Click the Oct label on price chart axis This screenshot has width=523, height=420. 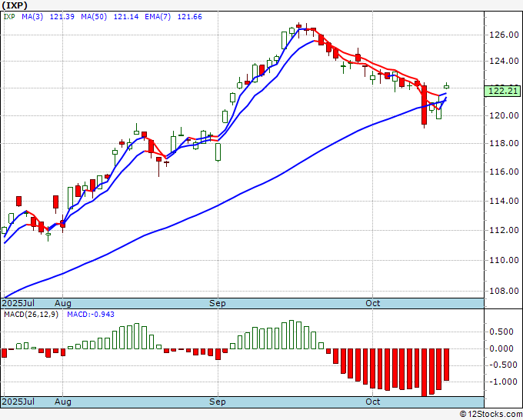pyautogui.click(x=372, y=303)
